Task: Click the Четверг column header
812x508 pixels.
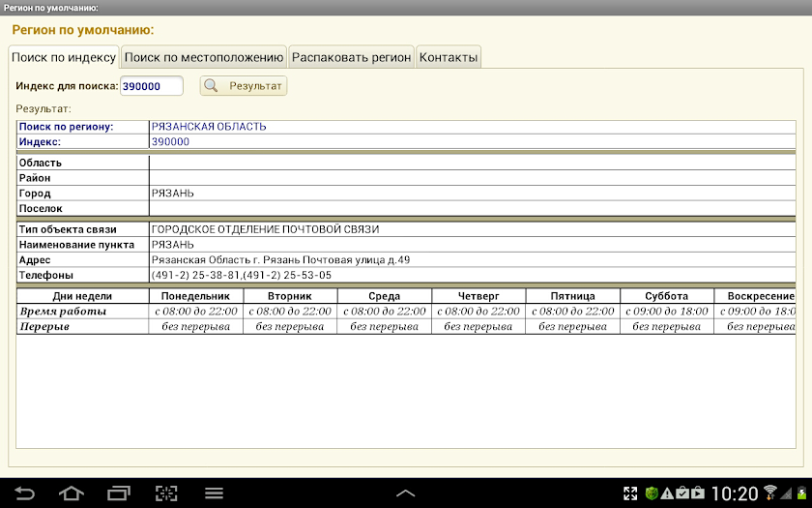Action: pos(478,296)
